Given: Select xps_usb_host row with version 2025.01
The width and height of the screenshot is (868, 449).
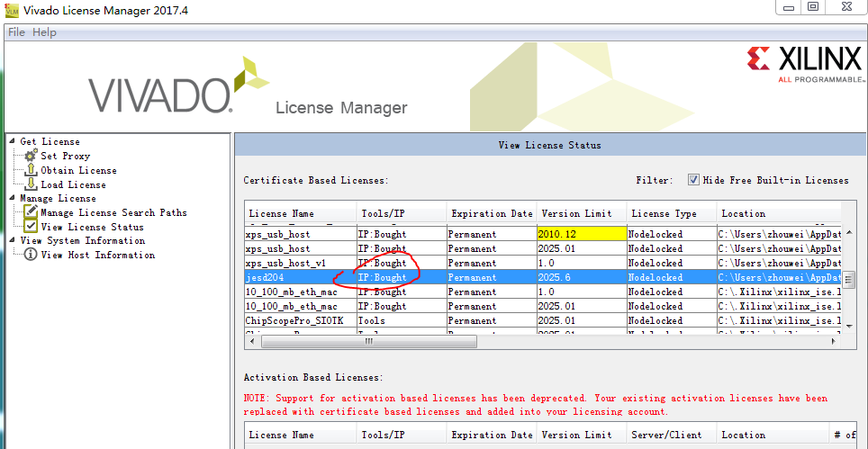Looking at the screenshot, I should (543, 249).
